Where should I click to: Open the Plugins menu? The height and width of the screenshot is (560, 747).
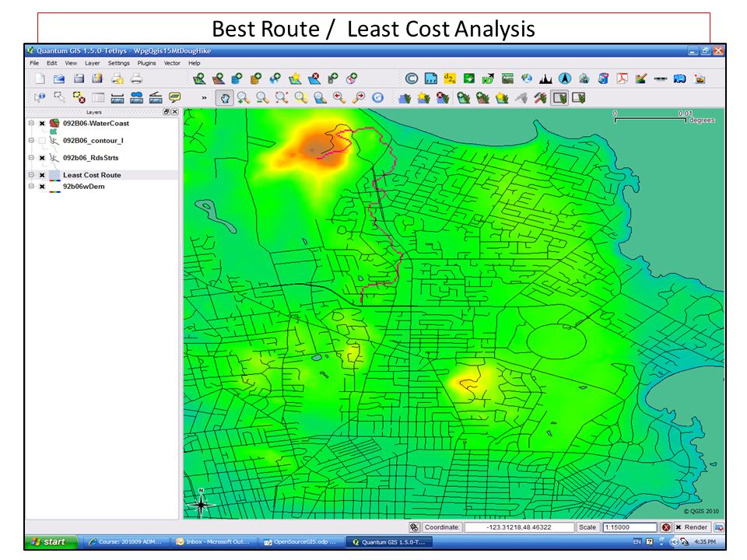coord(147,63)
